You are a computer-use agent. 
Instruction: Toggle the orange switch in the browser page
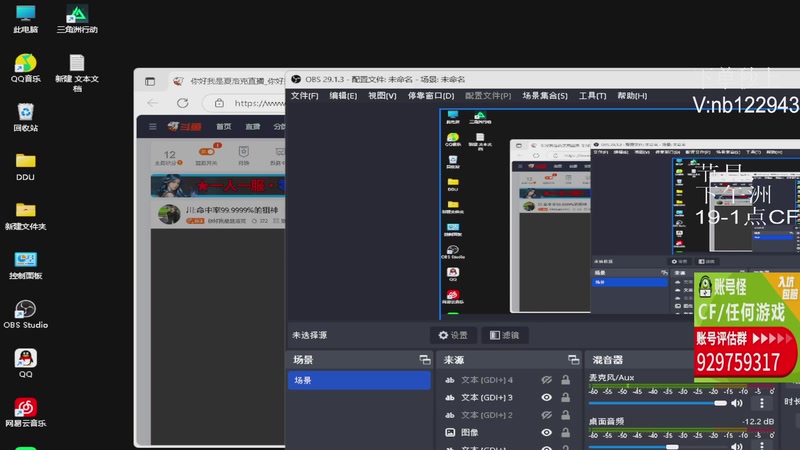click(207, 152)
